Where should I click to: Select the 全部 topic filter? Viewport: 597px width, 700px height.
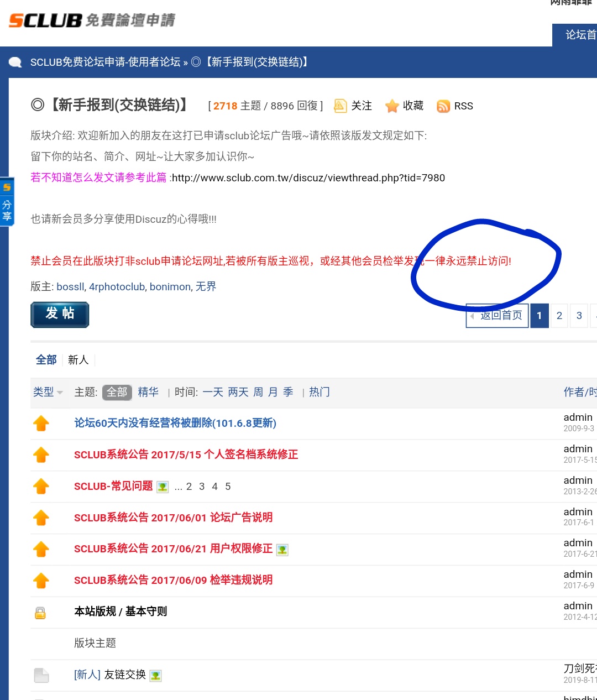[117, 392]
